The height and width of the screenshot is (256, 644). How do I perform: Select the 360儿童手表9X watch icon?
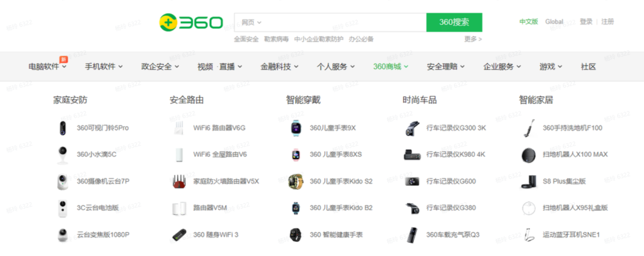point(296,128)
